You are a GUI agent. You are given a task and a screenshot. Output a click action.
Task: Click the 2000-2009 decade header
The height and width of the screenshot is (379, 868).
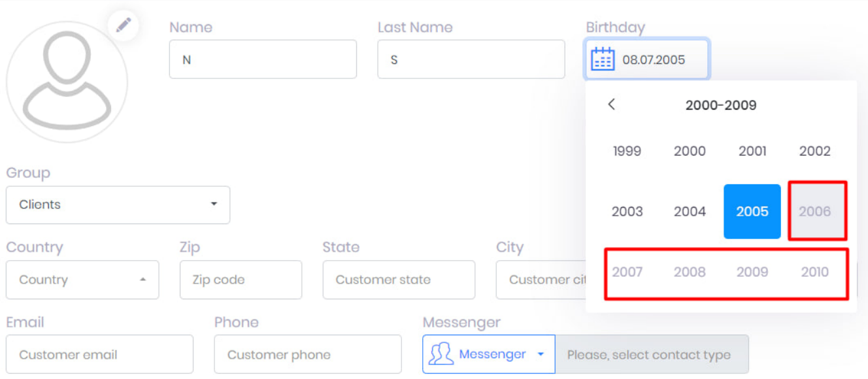pos(720,105)
